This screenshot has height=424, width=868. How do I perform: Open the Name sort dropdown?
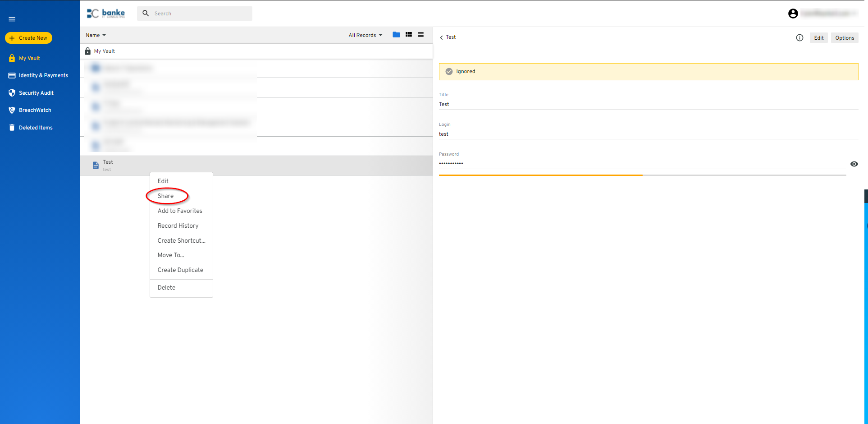pos(96,35)
